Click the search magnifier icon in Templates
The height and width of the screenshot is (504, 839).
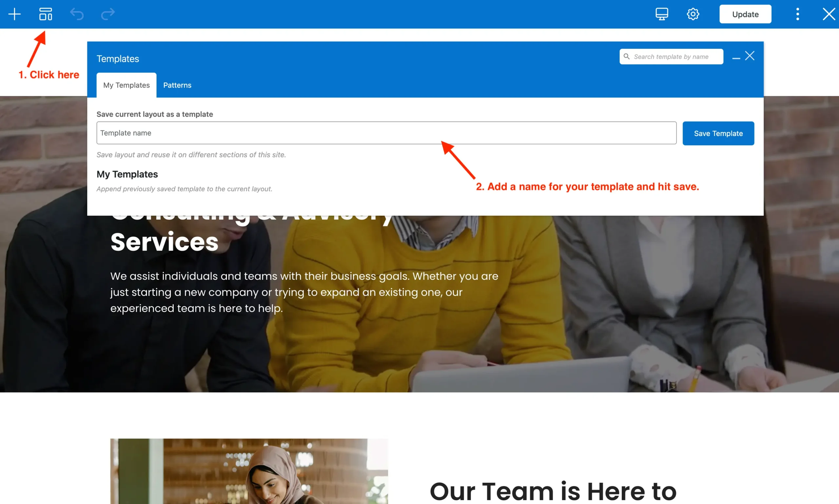click(627, 56)
